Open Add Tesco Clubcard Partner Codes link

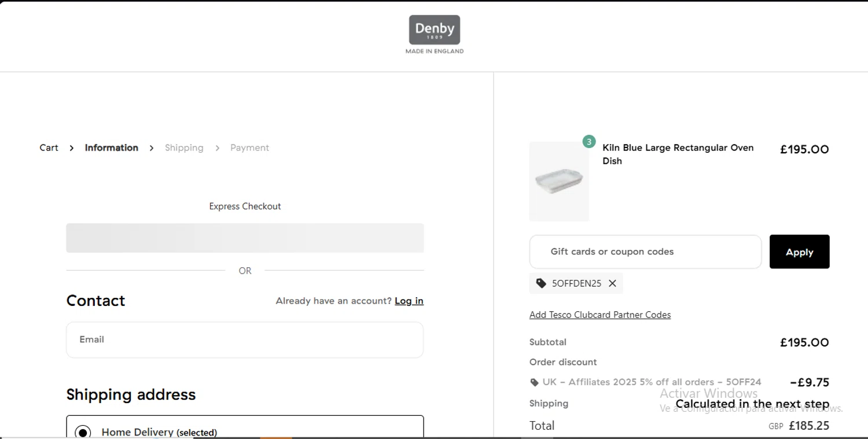pyautogui.click(x=600, y=315)
